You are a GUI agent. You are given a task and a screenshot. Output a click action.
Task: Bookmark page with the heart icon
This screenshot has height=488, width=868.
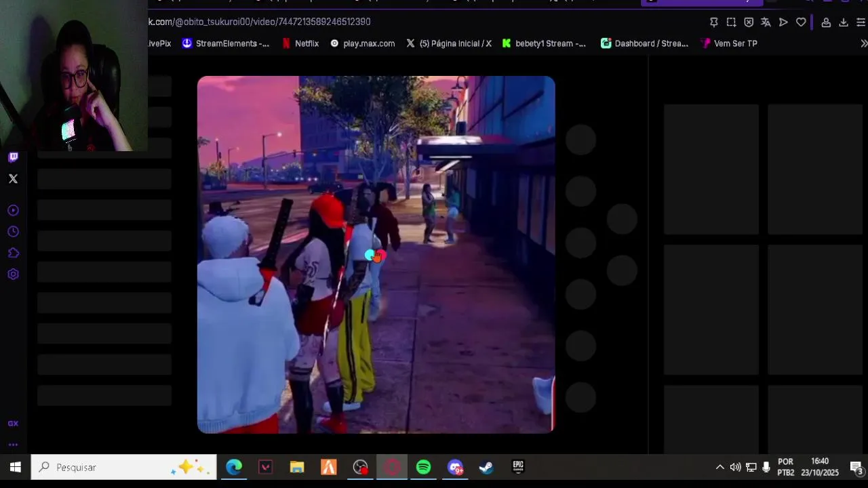click(x=801, y=22)
